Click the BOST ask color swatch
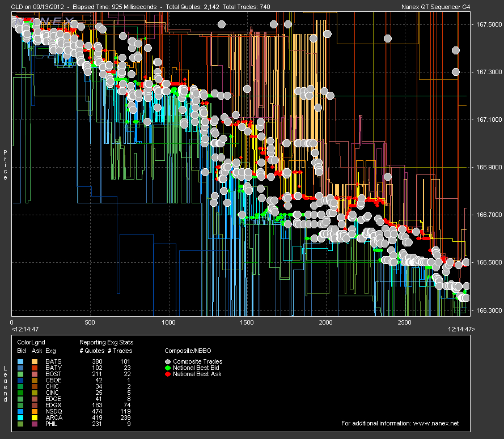This screenshot has width=504, height=439. [35, 374]
